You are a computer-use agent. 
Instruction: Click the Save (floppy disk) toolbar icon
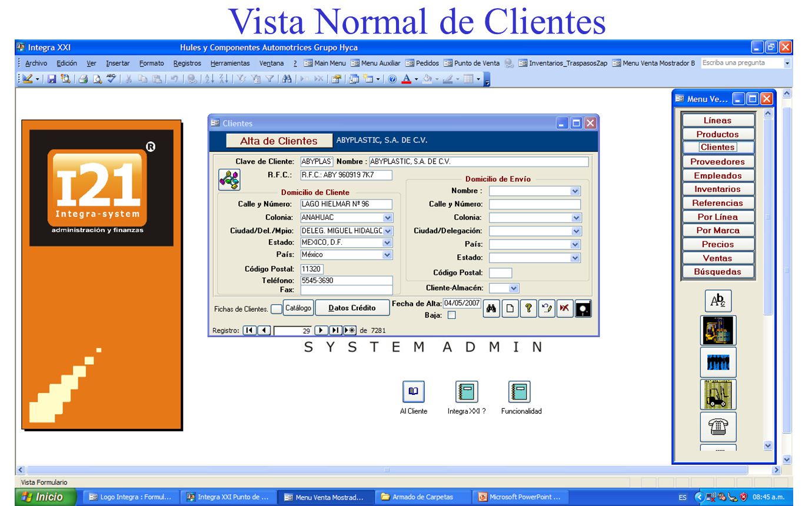52,78
